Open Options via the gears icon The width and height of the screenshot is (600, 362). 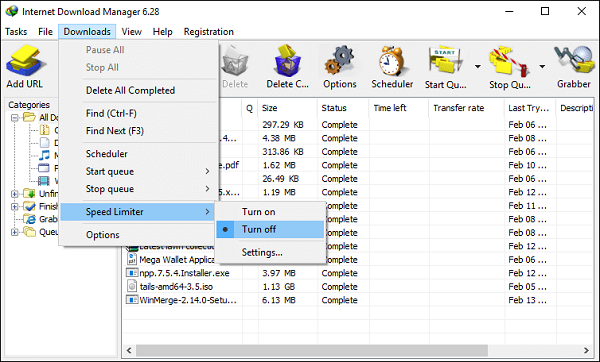pyautogui.click(x=340, y=61)
